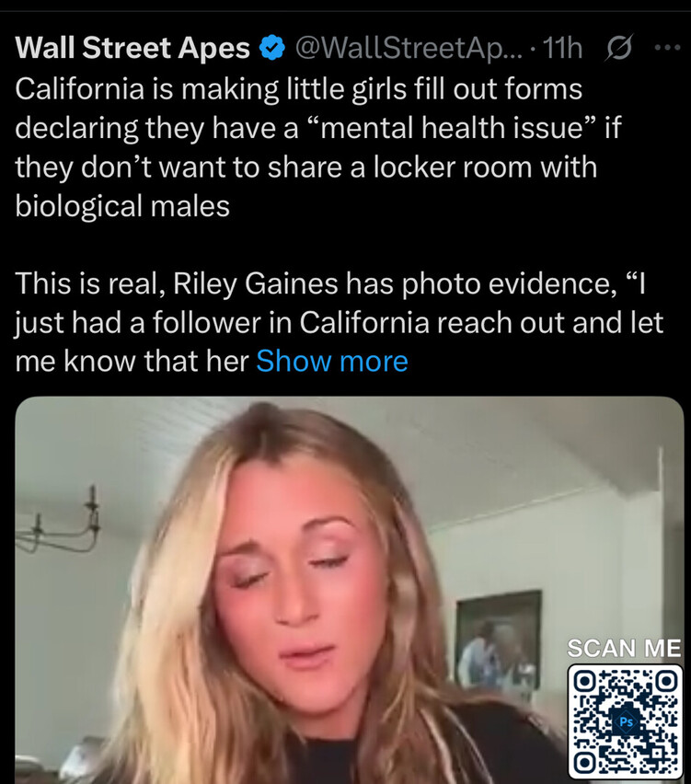Image resolution: width=691 pixels, height=784 pixels.
Task: Open the @WallStreetAp handle link
Action: [409, 48]
